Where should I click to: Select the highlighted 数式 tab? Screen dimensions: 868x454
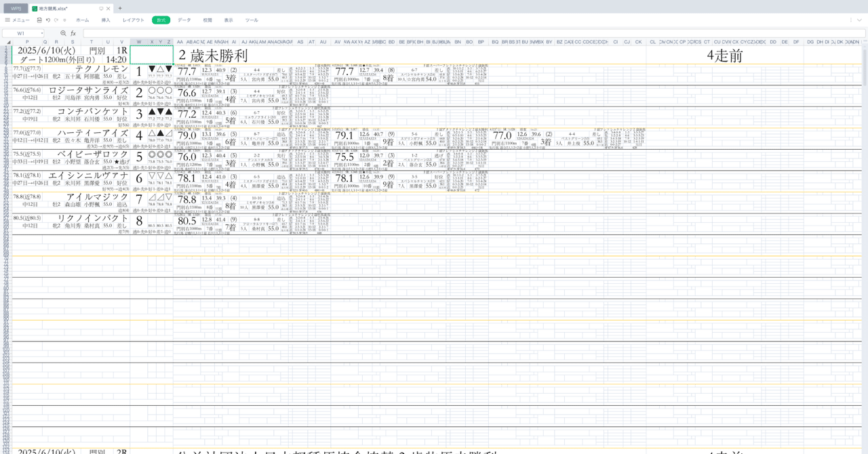(x=161, y=20)
